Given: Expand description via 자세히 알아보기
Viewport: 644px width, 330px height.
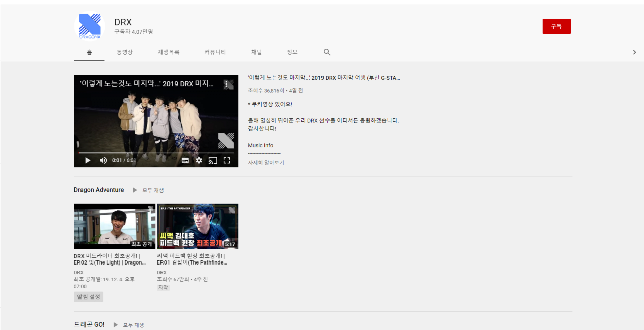Looking at the screenshot, I should point(266,163).
